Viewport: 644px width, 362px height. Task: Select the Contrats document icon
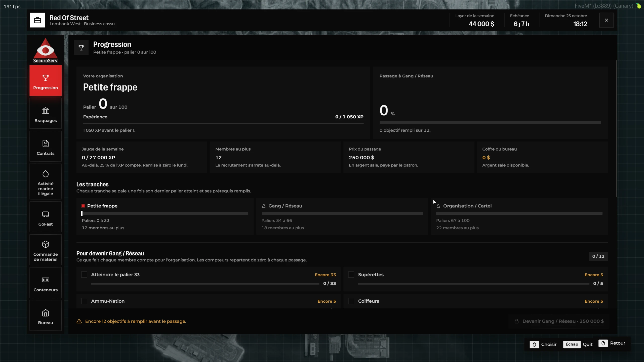pyautogui.click(x=46, y=143)
